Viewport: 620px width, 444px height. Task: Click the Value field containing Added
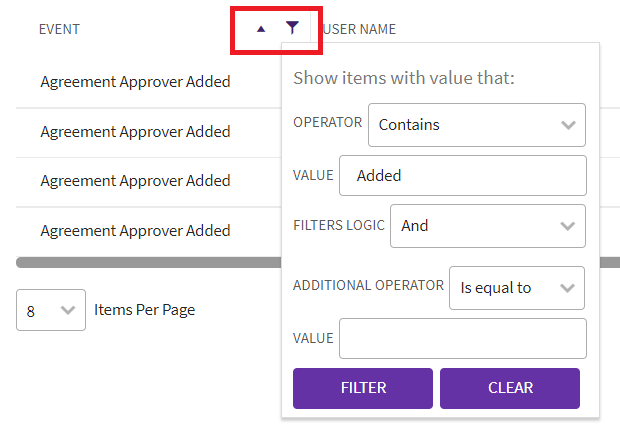462,176
